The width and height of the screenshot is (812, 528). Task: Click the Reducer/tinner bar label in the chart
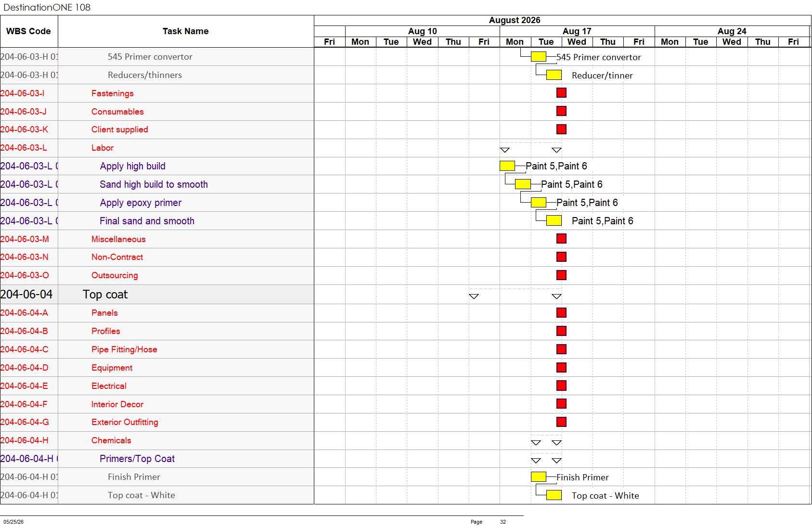click(602, 76)
